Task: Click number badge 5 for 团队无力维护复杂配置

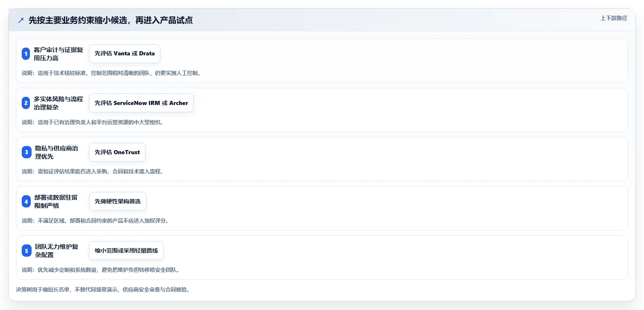Action: point(26,251)
